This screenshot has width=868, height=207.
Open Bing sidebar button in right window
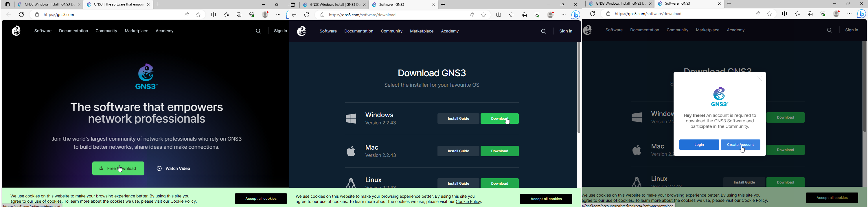pyautogui.click(x=862, y=14)
